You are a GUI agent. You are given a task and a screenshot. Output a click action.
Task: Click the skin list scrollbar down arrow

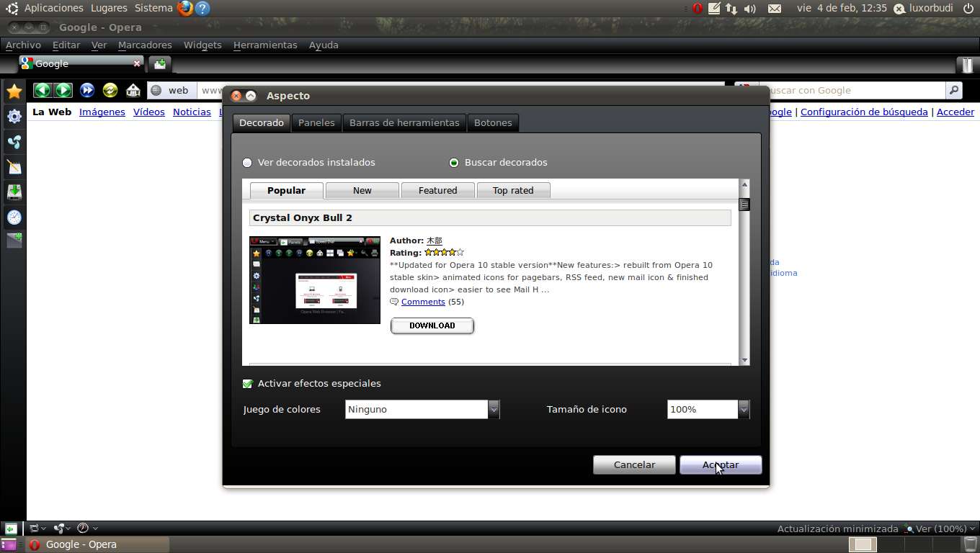pos(744,360)
